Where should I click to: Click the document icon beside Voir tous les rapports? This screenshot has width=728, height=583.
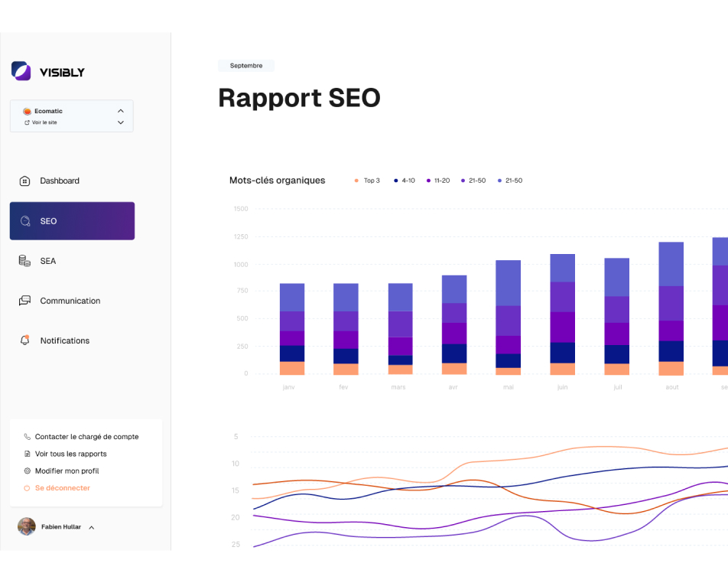(28, 454)
